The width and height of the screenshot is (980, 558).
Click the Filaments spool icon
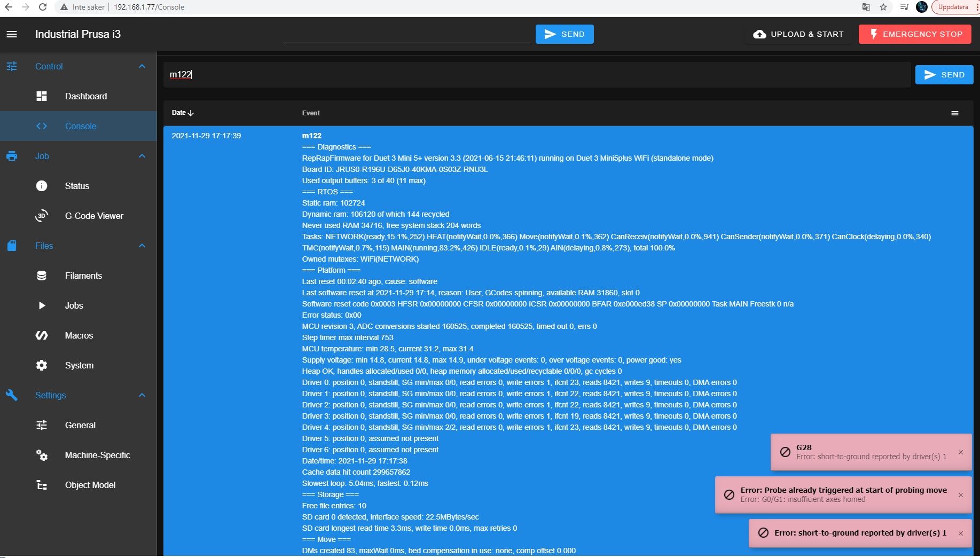(42, 276)
